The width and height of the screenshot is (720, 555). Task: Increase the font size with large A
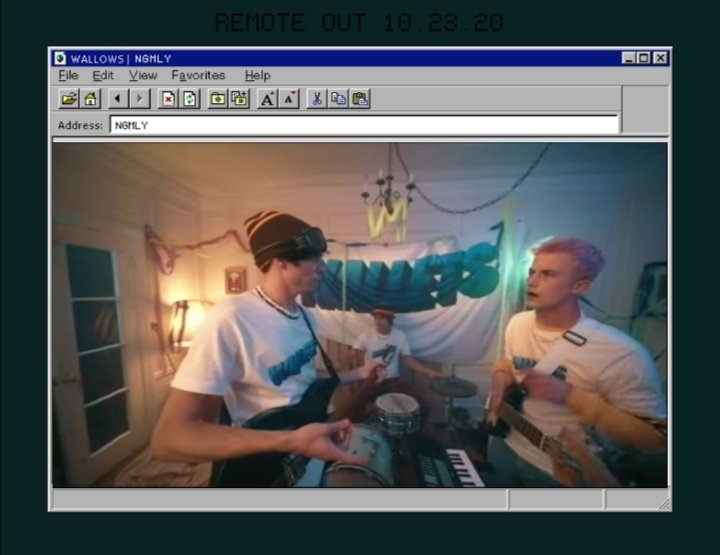click(x=268, y=99)
